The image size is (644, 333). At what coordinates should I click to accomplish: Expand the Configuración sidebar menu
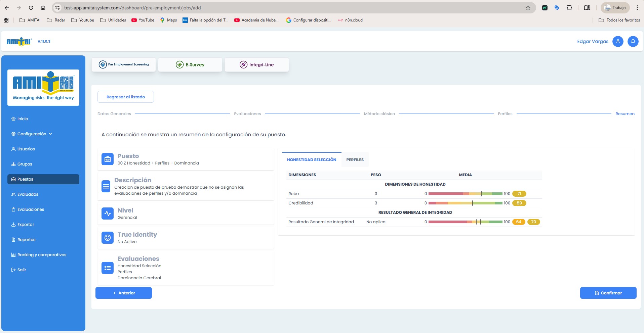coord(32,134)
